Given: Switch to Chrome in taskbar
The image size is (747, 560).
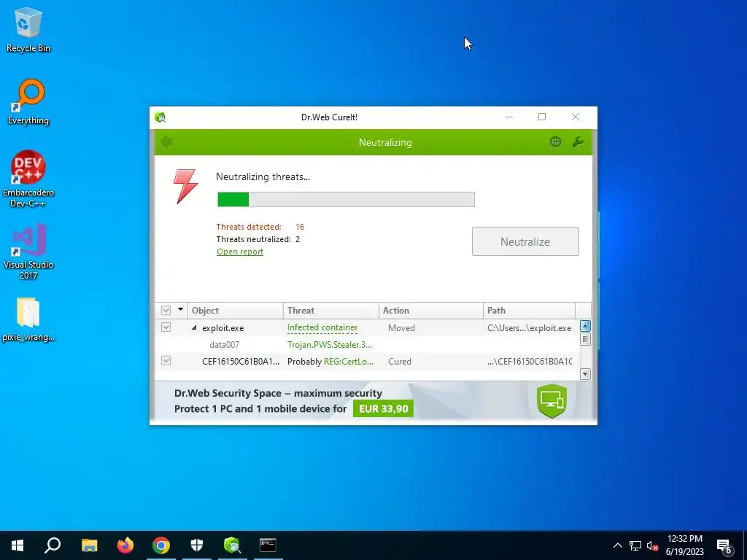Looking at the screenshot, I should (161, 545).
